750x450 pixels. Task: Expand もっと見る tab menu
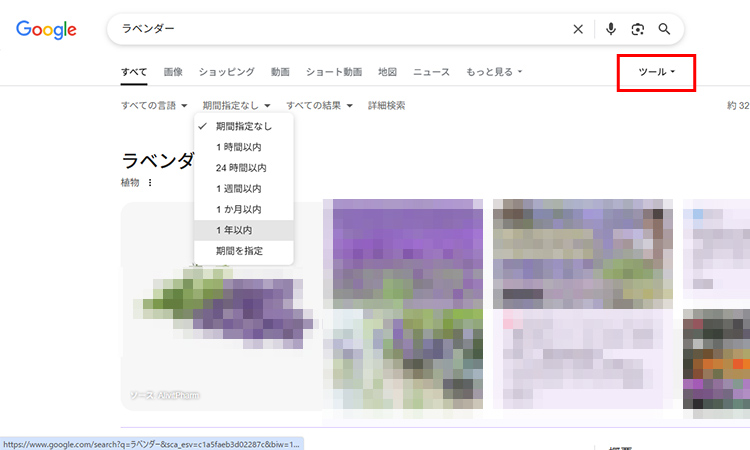pos(495,72)
